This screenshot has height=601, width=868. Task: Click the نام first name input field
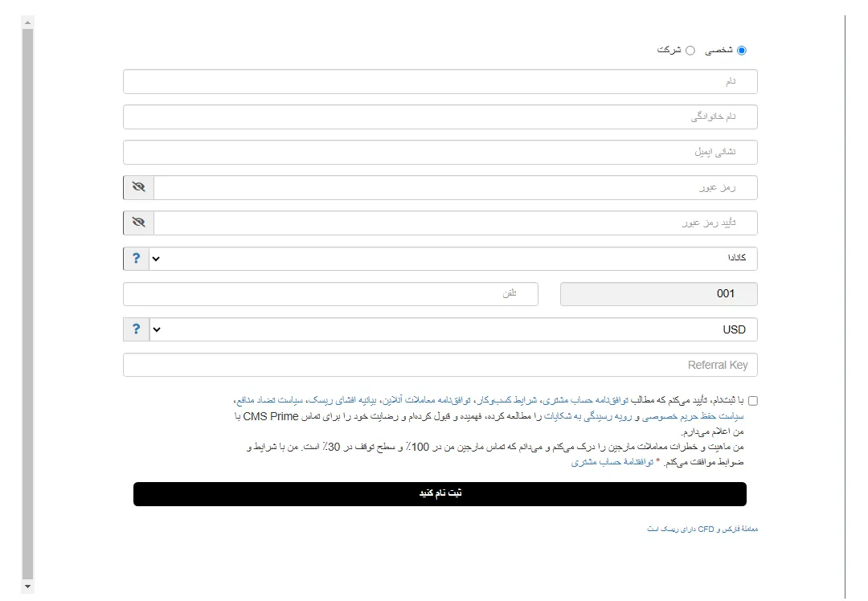pos(440,81)
